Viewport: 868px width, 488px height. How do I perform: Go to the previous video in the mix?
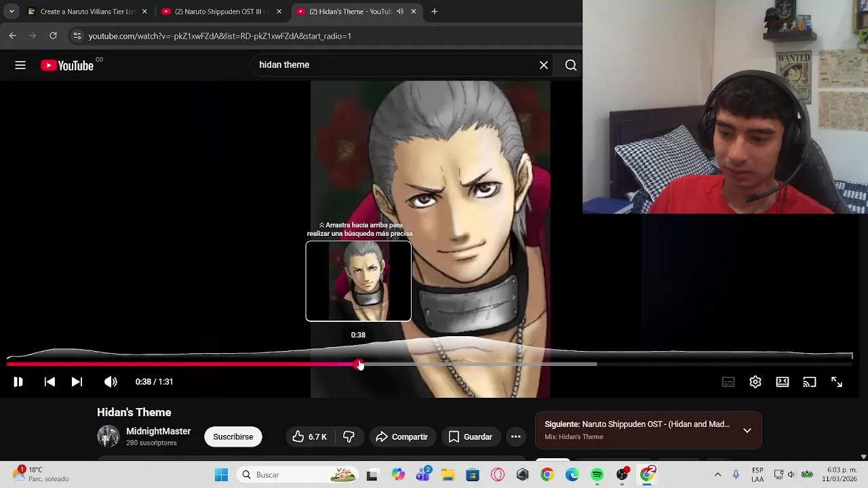pos(50,382)
